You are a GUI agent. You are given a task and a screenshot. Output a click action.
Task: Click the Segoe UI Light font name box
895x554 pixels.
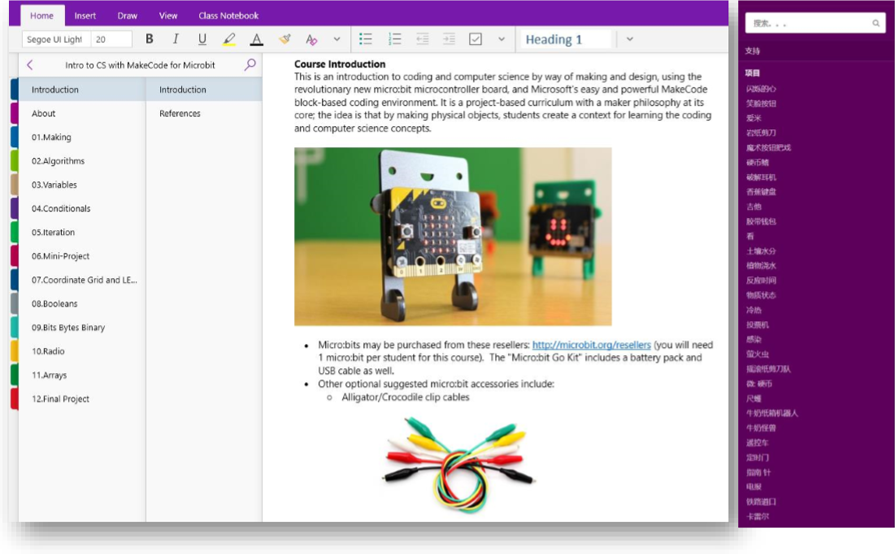coord(57,39)
